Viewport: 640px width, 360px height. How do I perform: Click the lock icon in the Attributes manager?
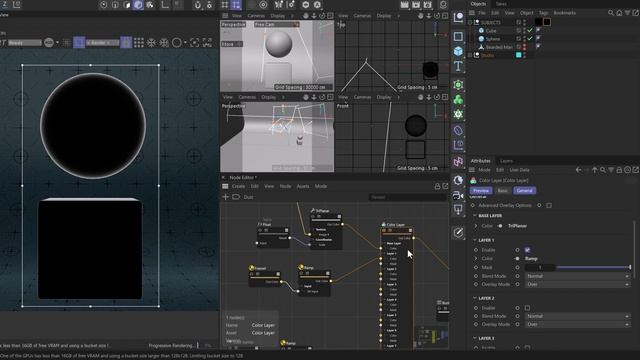click(x=619, y=170)
